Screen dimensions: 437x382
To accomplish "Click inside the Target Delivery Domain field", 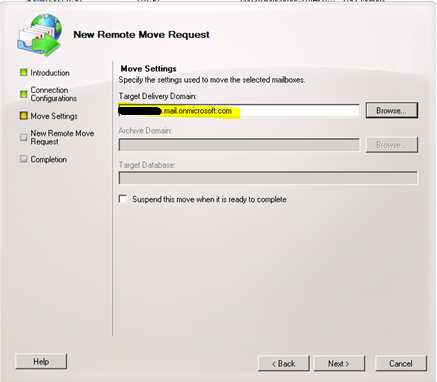I will pyautogui.click(x=239, y=110).
